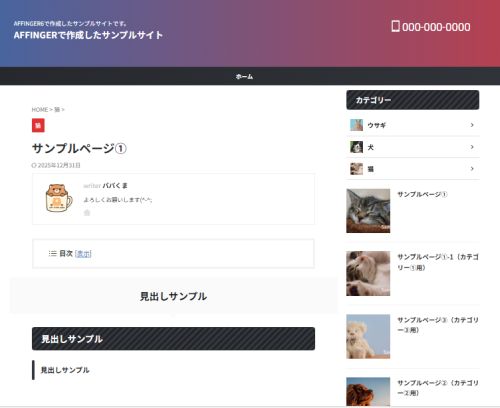Open 猫 in the breadcrumb trail
This screenshot has width=500, height=408.
57,110
